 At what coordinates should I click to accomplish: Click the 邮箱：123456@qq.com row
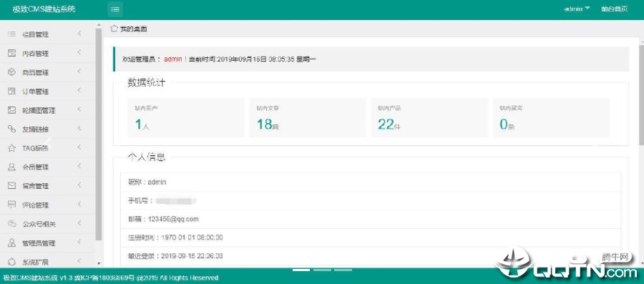pyautogui.click(x=371, y=219)
